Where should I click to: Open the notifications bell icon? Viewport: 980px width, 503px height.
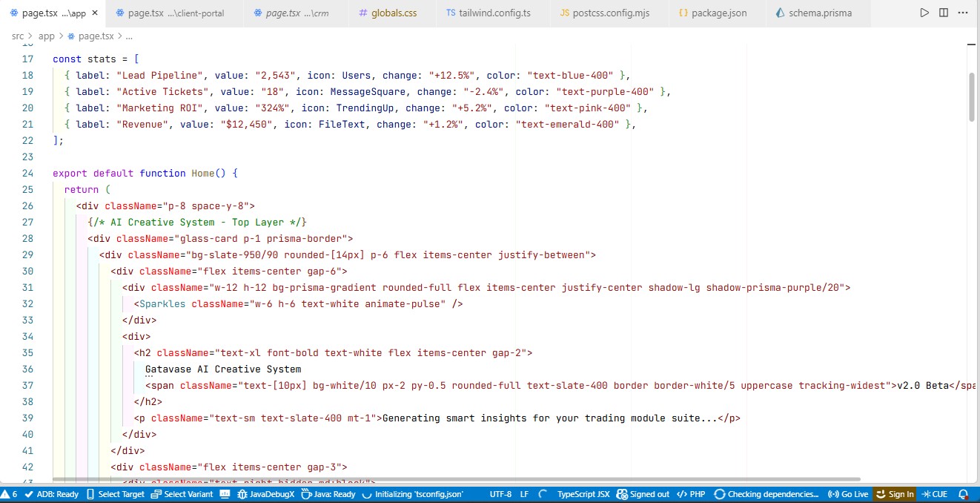pyautogui.click(x=962, y=493)
